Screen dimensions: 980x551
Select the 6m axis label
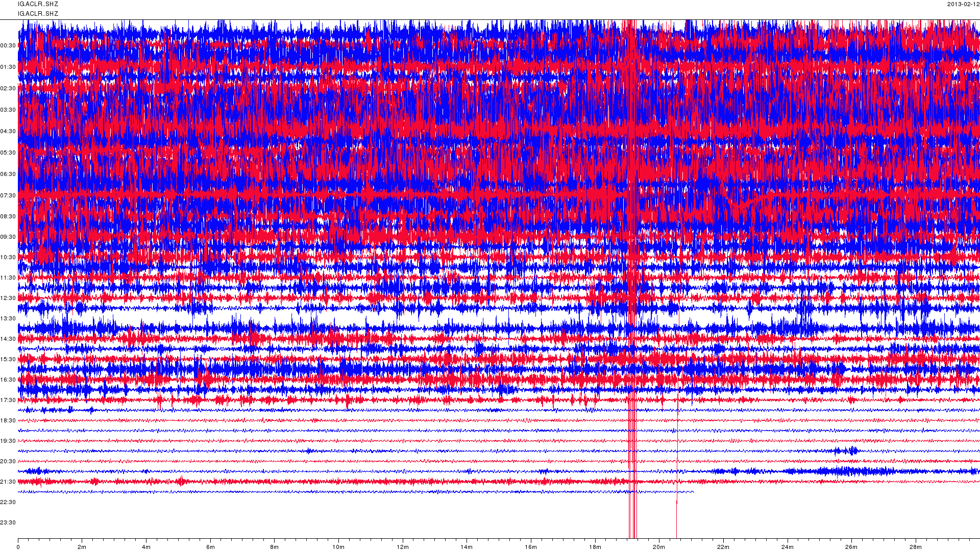tap(210, 547)
